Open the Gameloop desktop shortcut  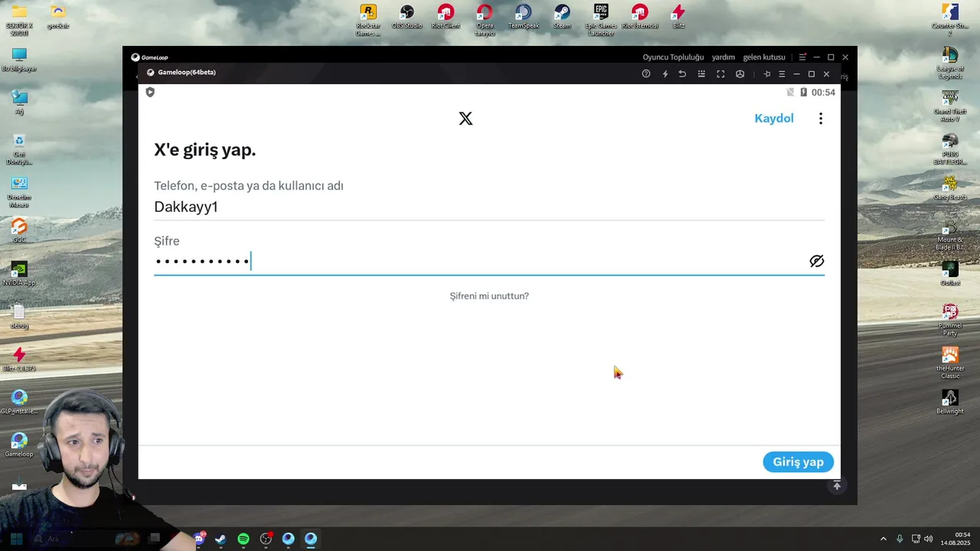click(19, 445)
